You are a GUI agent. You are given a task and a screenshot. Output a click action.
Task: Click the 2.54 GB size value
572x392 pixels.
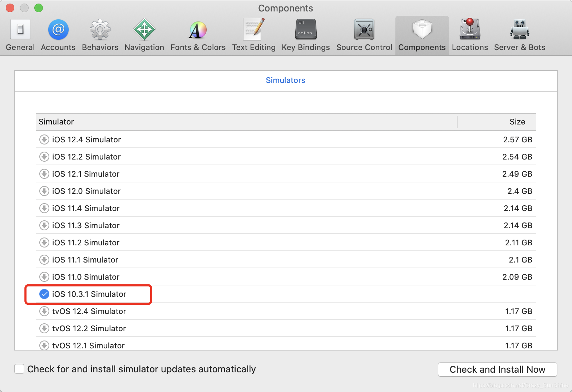517,157
